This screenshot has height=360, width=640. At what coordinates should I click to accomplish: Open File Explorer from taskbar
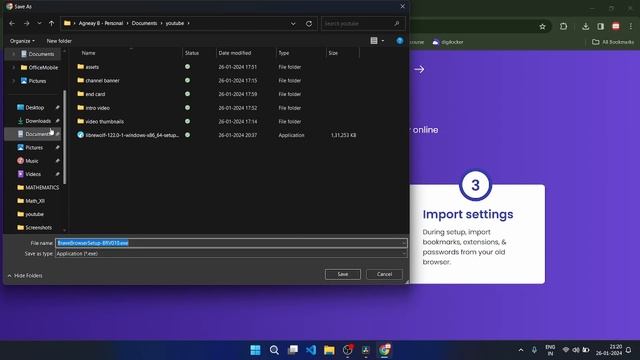tap(329, 350)
